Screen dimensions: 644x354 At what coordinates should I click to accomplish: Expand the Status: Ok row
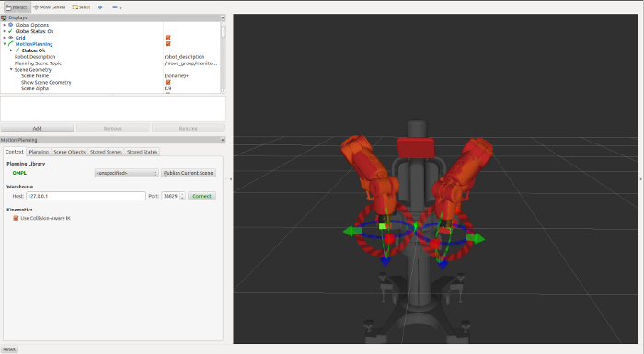11,50
